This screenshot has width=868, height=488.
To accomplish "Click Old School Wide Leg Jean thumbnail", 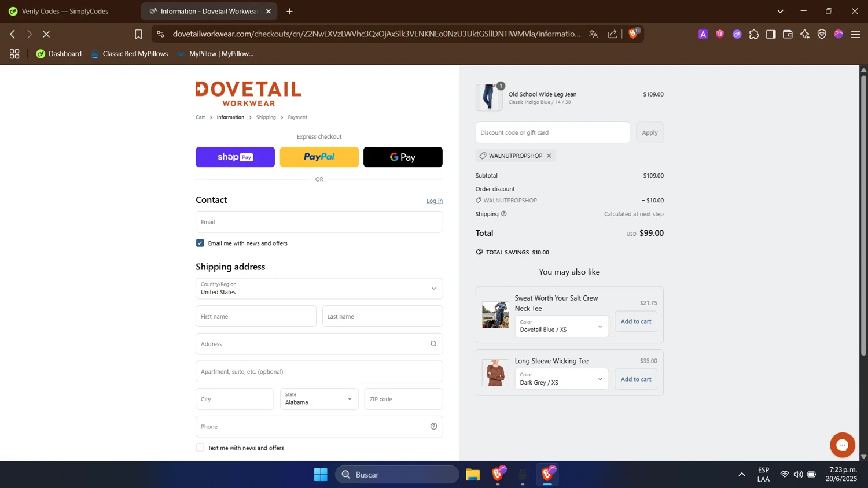I will pyautogui.click(x=489, y=97).
